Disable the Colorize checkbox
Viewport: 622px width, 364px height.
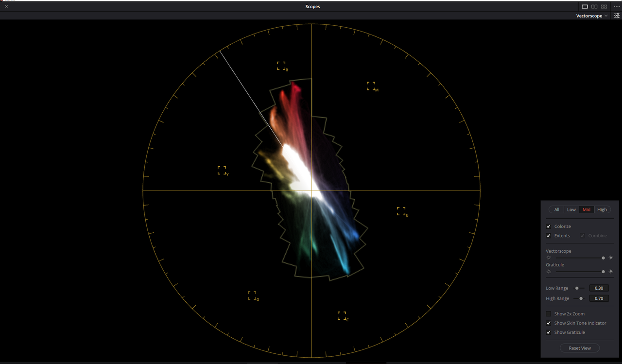point(549,226)
